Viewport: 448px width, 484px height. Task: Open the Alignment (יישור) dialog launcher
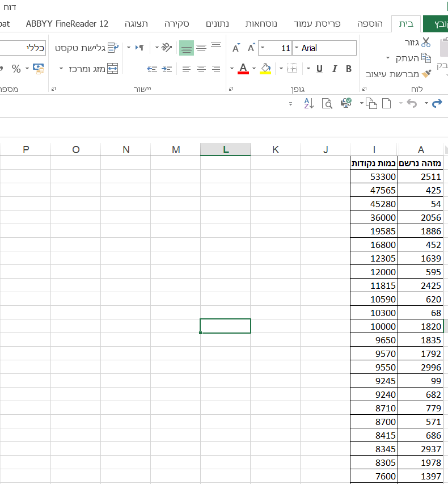[x=54, y=89]
